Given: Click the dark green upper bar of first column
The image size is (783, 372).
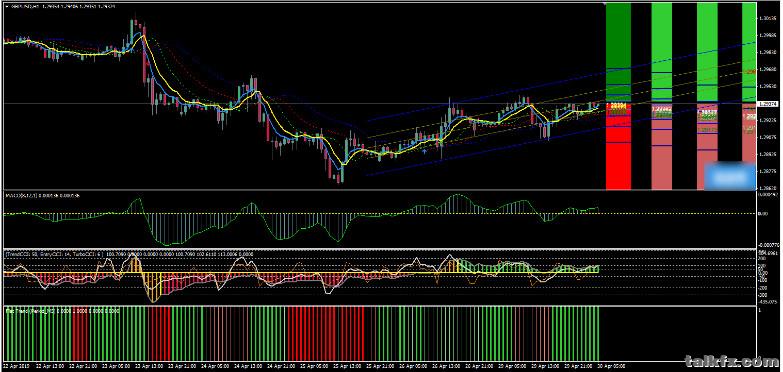Looking at the screenshot, I should (618, 52).
